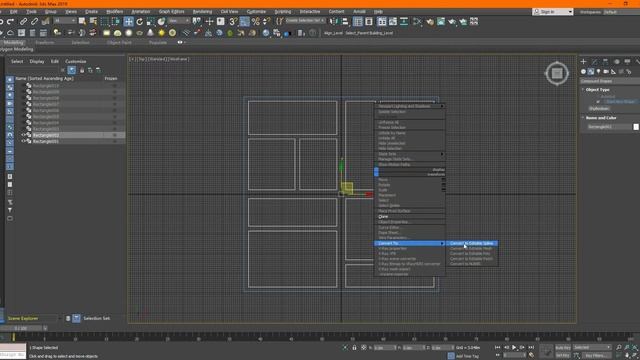Click the Rectangular Selection Region icon
Image resolution: width=640 pixels, height=360 pixels.
click(x=105, y=21)
